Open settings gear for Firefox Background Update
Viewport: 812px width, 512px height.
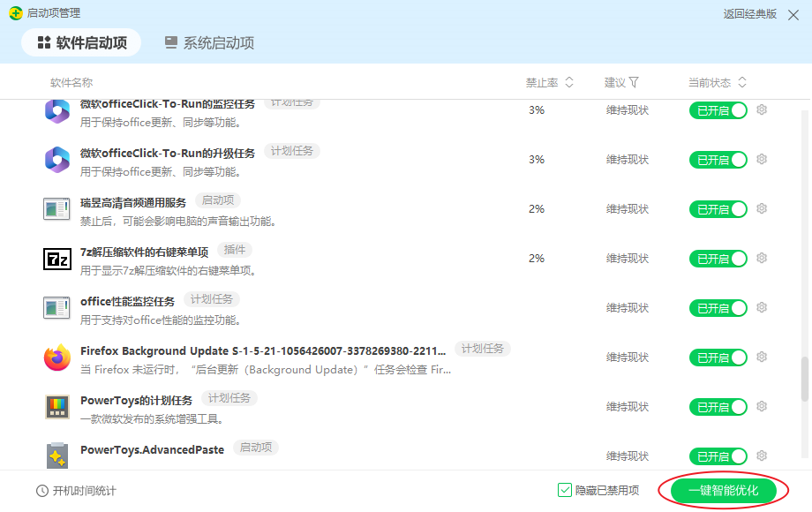762,358
